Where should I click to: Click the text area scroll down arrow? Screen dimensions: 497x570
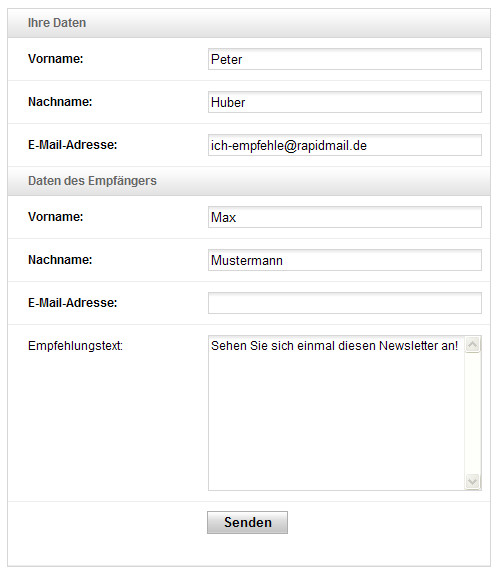473,482
